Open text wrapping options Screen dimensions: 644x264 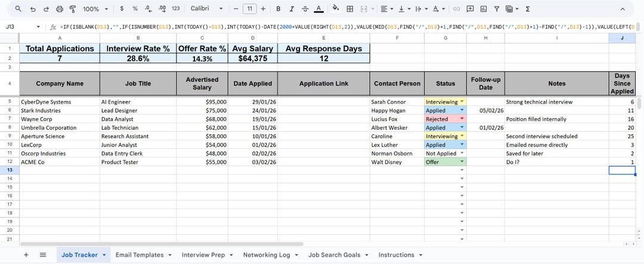(421, 8)
